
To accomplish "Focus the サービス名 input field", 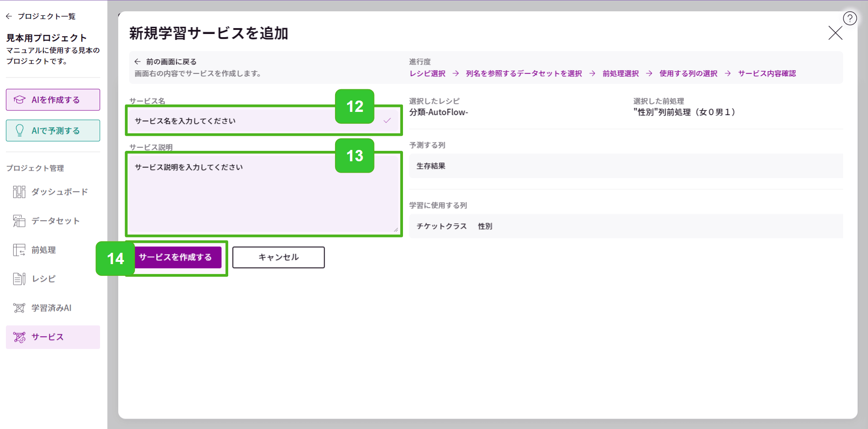I will point(264,121).
